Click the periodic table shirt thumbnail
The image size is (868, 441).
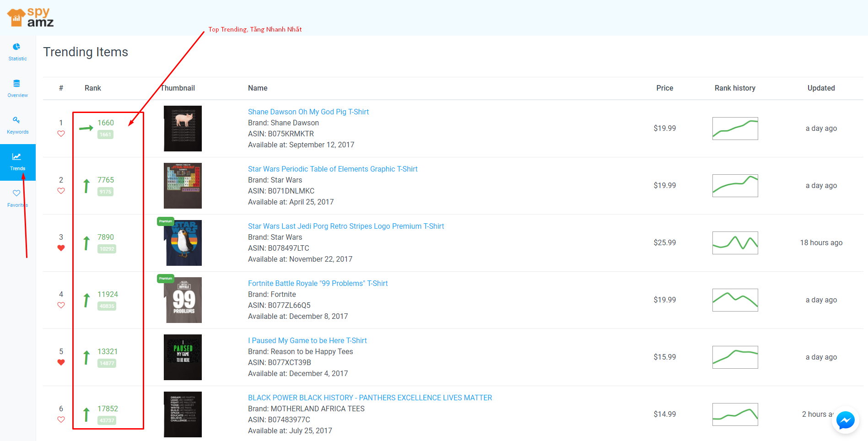(183, 186)
